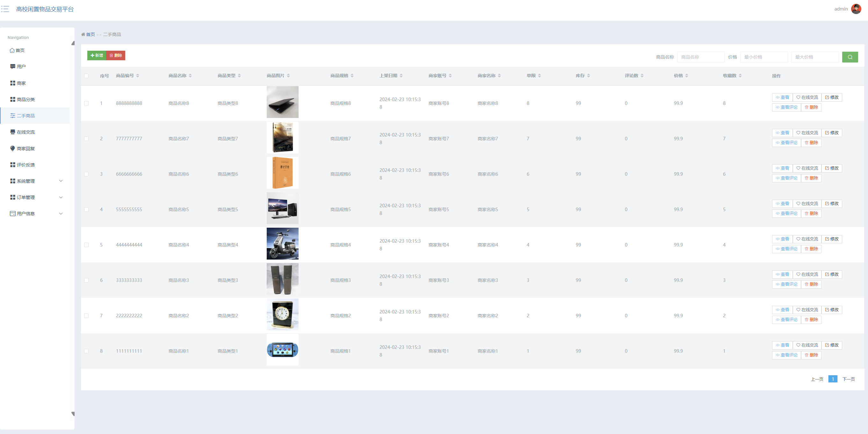
Task: Check the row for 商品名称8
Action: (x=86, y=103)
